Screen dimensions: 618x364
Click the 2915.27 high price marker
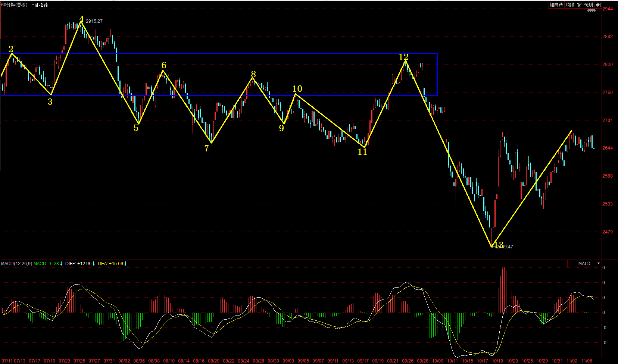pos(94,21)
